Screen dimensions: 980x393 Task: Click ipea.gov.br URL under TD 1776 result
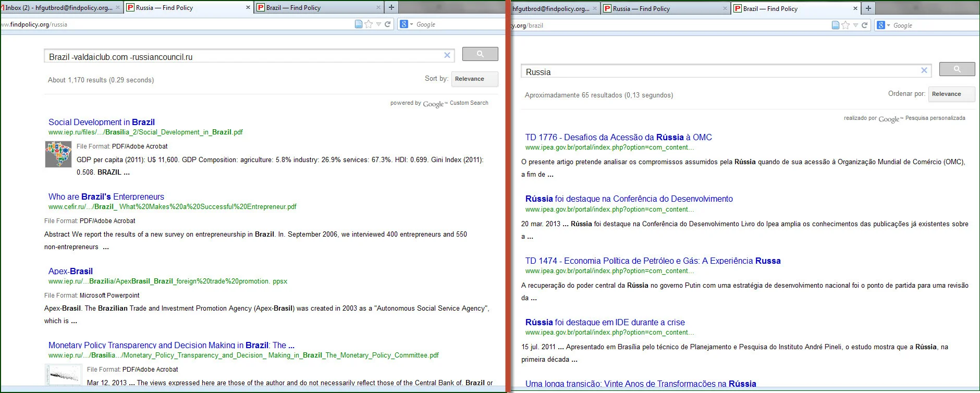tap(609, 148)
